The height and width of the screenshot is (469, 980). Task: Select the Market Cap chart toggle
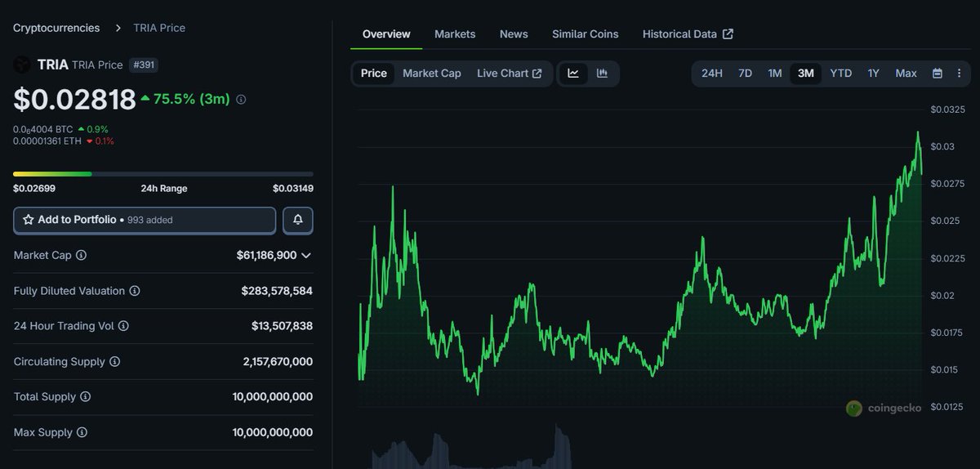point(432,74)
